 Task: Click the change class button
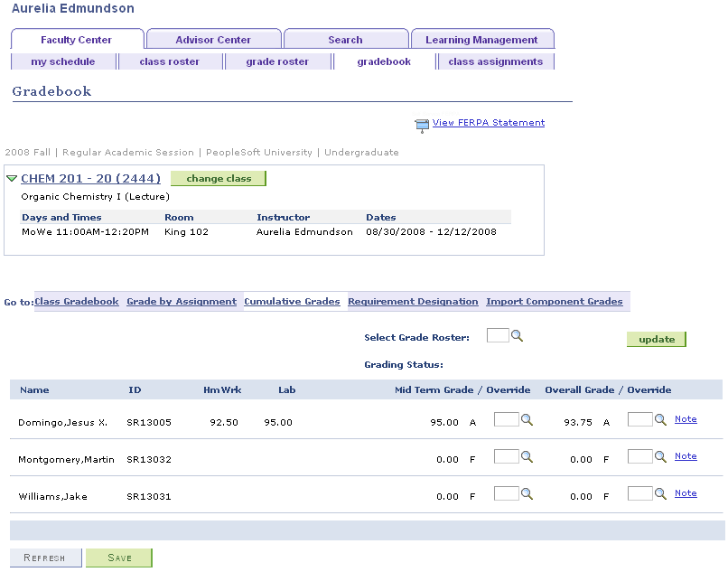coord(218,178)
